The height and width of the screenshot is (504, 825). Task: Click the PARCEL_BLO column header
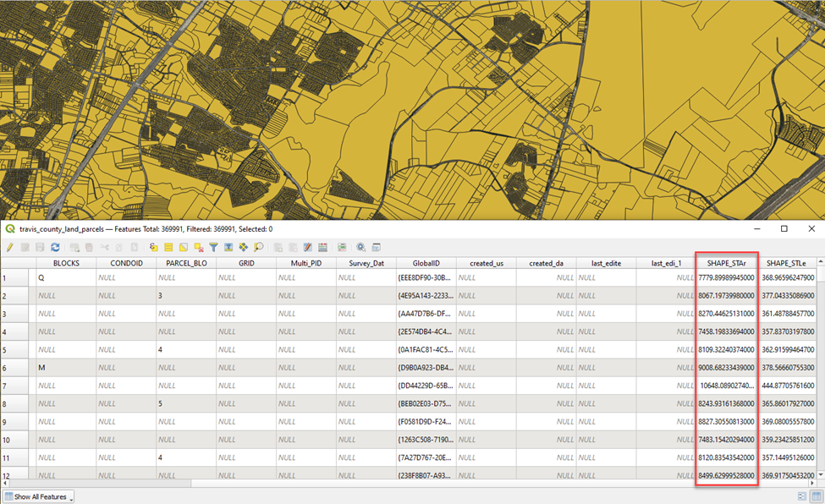(185, 263)
